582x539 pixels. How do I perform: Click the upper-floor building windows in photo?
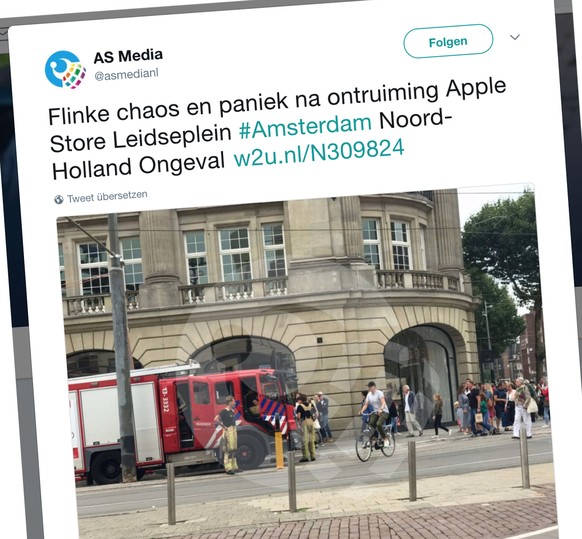[235, 254]
